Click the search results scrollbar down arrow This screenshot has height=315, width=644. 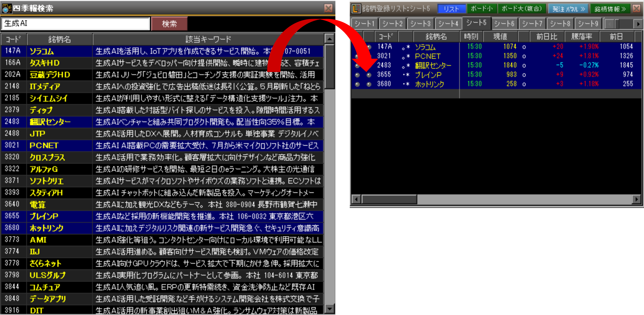[x=329, y=309]
